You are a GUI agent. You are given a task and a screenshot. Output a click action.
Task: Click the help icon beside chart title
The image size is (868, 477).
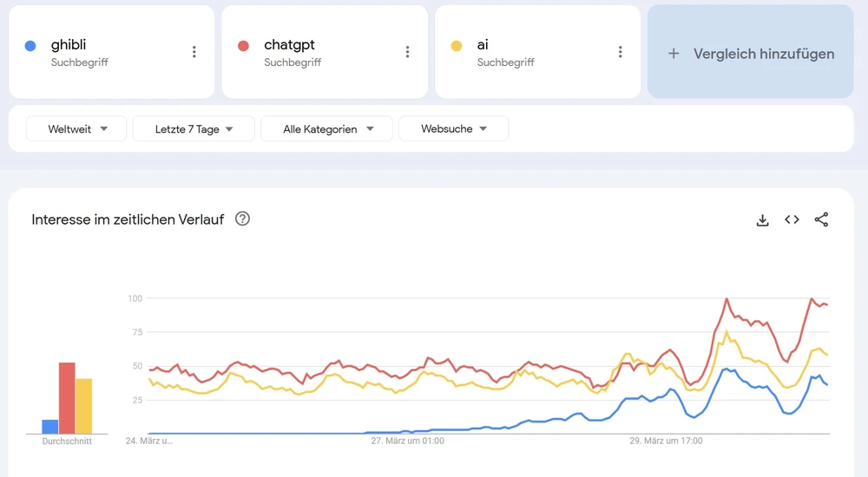243,219
